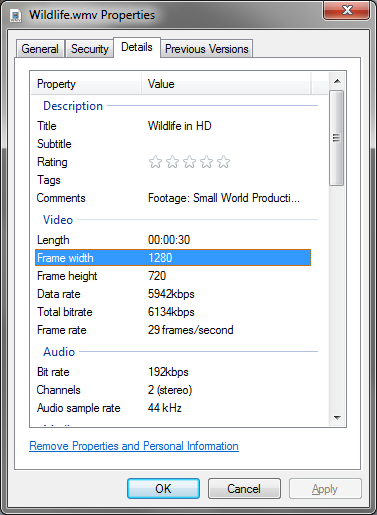This screenshot has width=377, height=515.
Task: Click the 'Channels' property label
Action: click(59, 390)
